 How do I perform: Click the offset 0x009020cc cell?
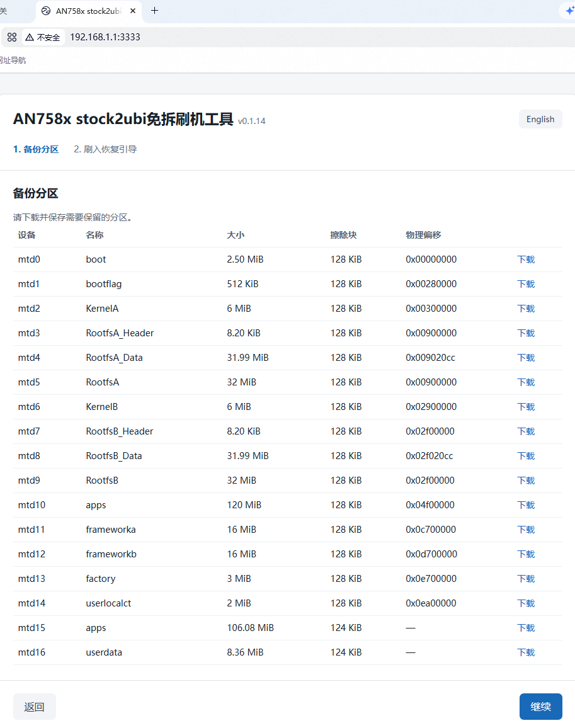coord(431,358)
